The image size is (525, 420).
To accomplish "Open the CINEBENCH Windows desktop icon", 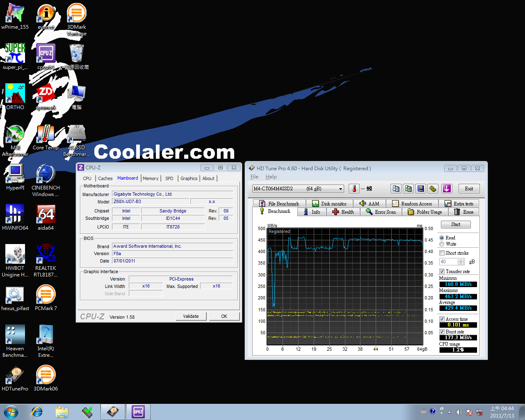I will click(x=46, y=181).
